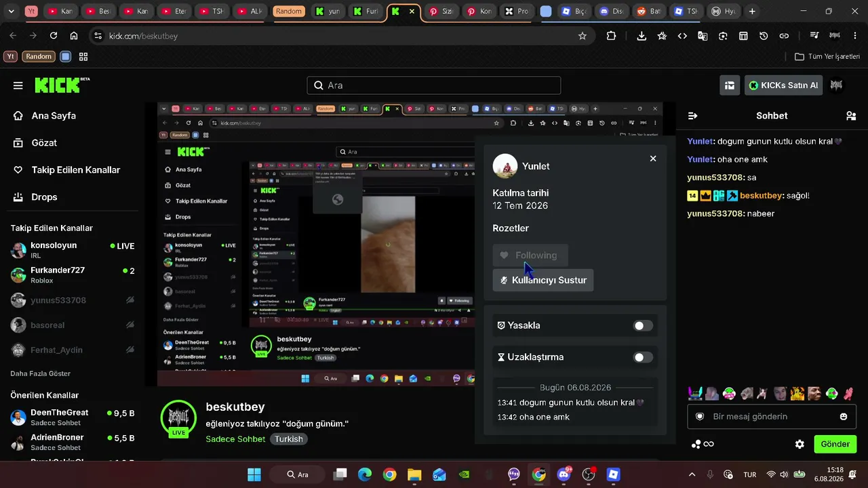
Task: Open the apps grid bookmark icon
Action: click(83, 57)
